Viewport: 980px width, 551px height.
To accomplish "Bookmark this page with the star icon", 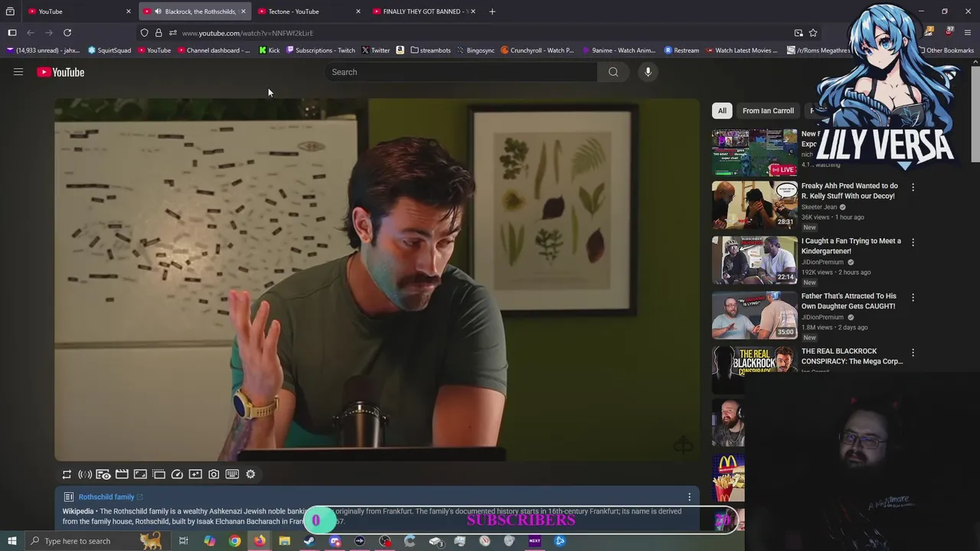I will pyautogui.click(x=813, y=33).
